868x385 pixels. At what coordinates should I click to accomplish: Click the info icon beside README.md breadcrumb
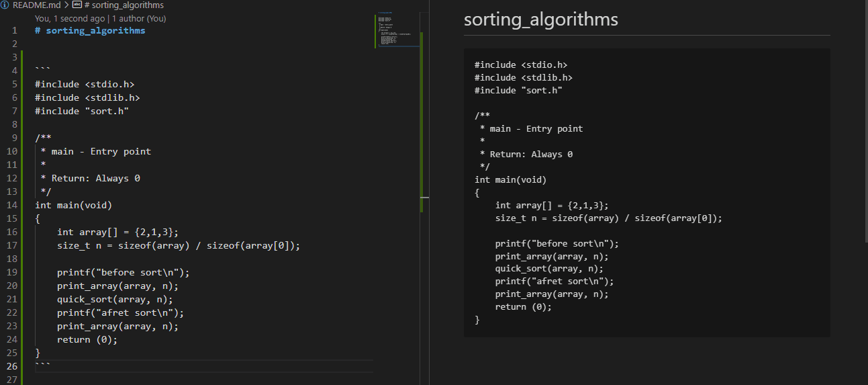click(x=5, y=5)
